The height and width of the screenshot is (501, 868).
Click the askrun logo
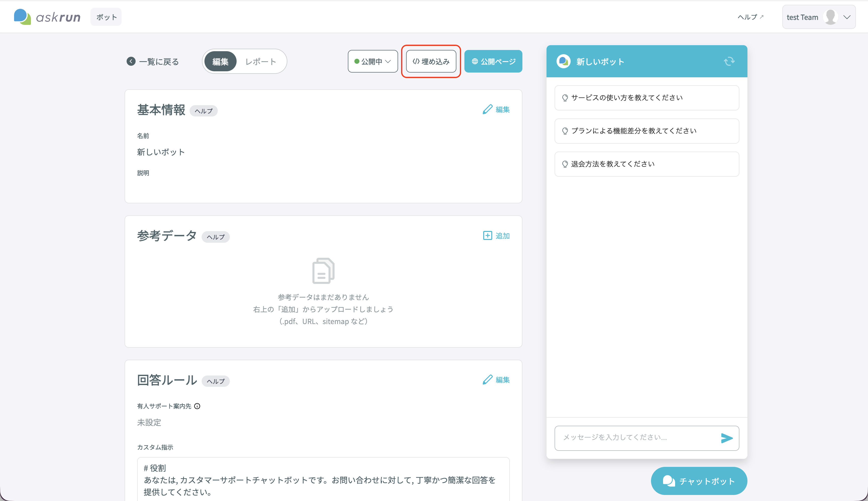tap(47, 17)
